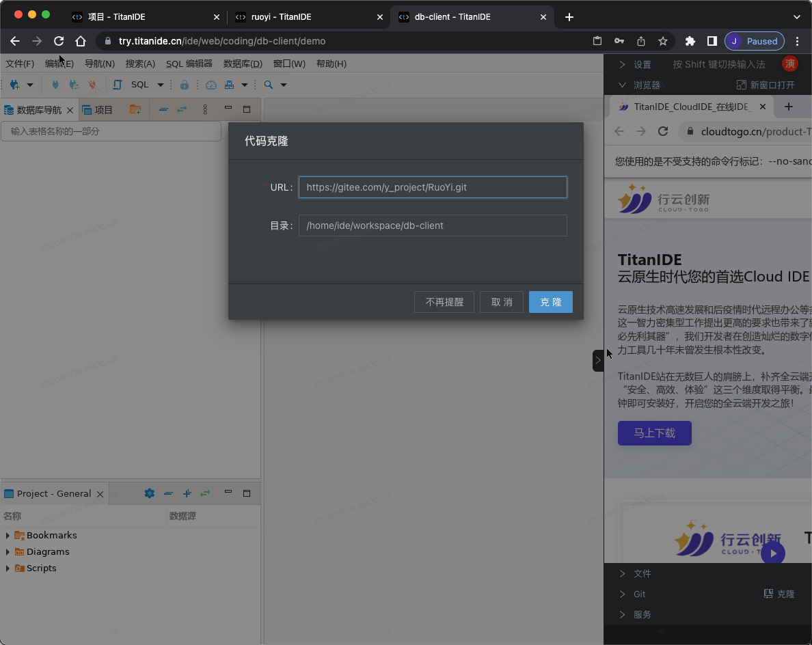
Task: Click 新窗口打开 to open in new window
Action: [x=766, y=85]
